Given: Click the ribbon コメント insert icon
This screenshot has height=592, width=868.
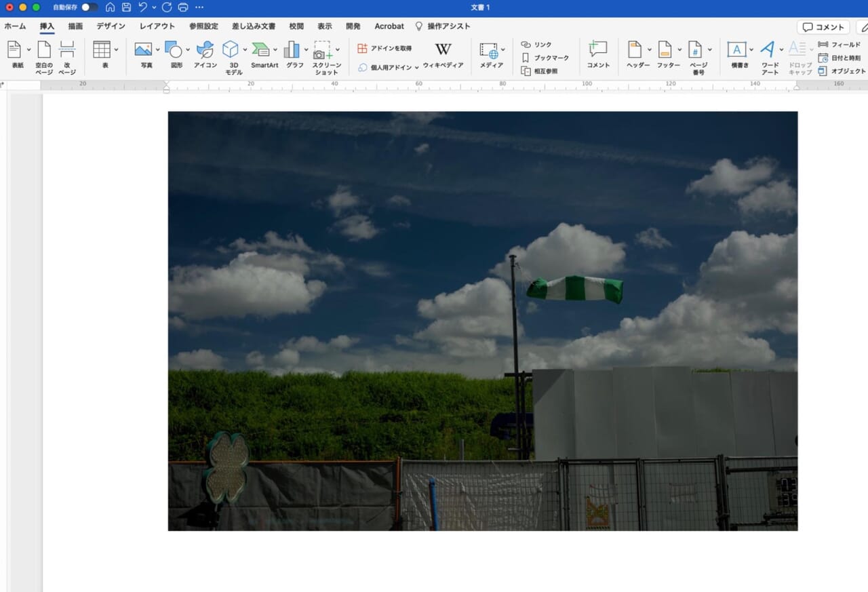Looking at the screenshot, I should point(598,50).
